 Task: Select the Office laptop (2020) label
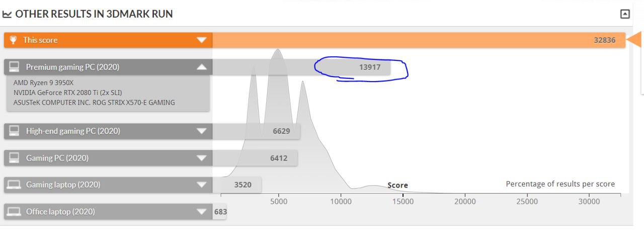pos(60,212)
